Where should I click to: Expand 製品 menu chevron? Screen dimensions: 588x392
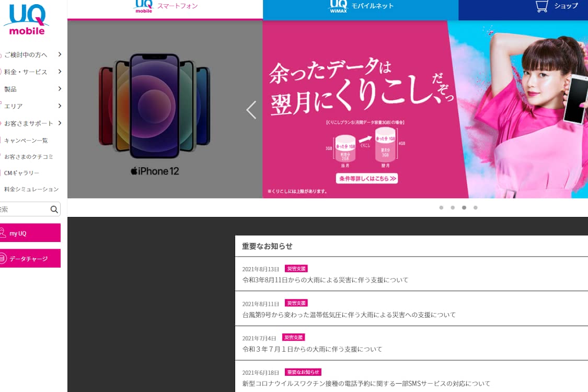point(60,88)
